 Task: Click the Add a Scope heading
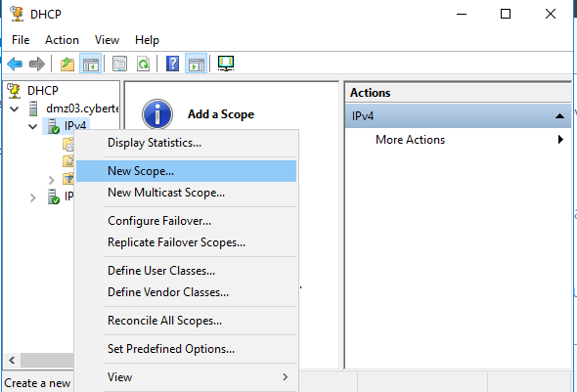coord(221,114)
